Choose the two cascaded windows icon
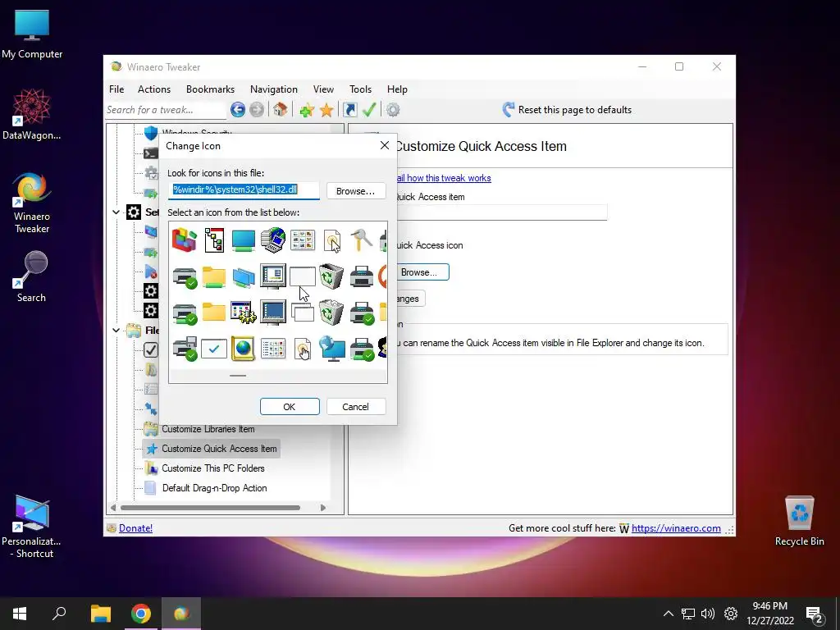 point(302,313)
